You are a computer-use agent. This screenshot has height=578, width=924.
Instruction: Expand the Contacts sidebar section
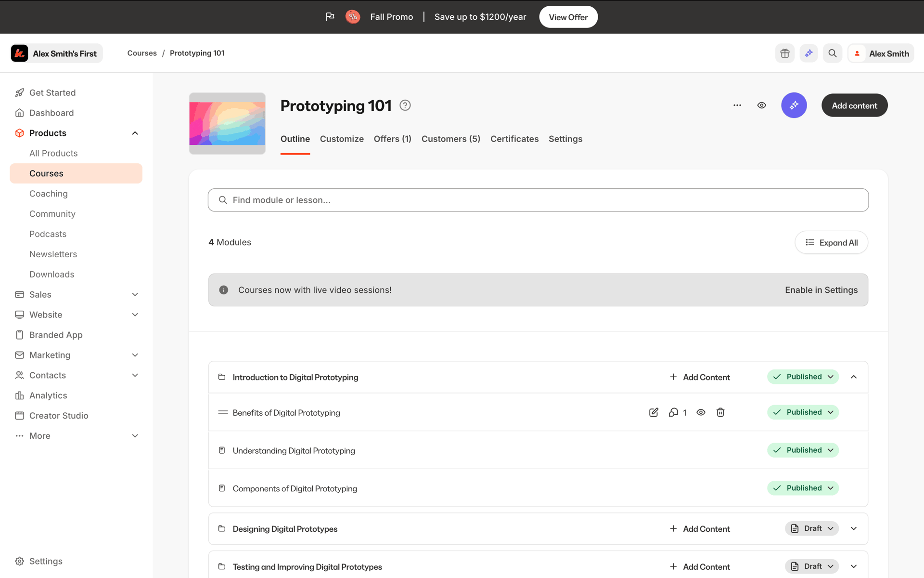coord(135,375)
